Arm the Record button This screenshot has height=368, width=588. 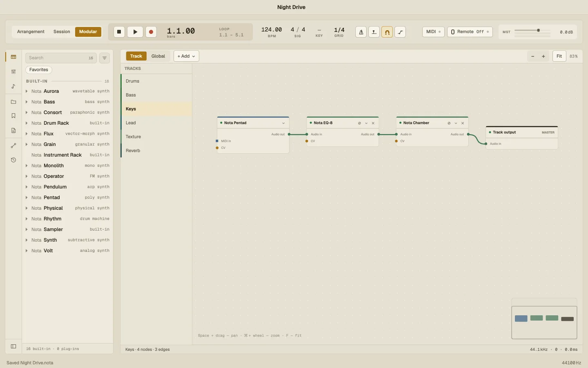151,32
